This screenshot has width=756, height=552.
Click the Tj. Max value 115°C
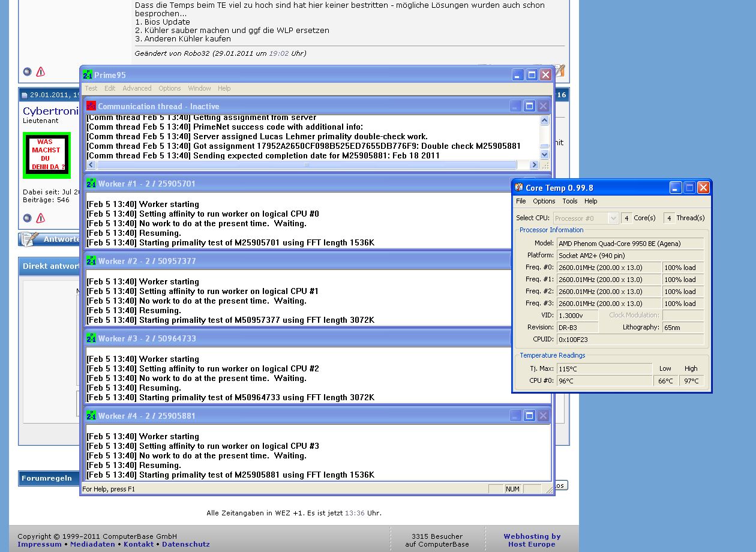(604, 369)
